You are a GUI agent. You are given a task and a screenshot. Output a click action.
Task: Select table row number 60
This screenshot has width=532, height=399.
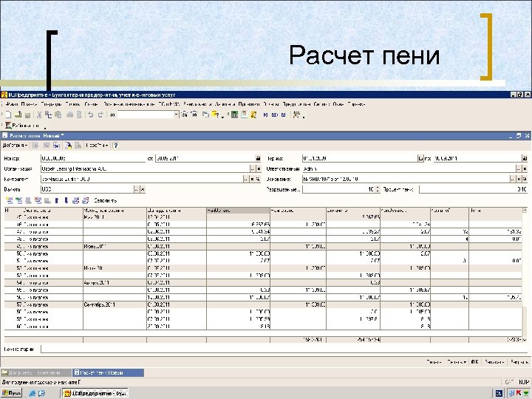[263, 327]
